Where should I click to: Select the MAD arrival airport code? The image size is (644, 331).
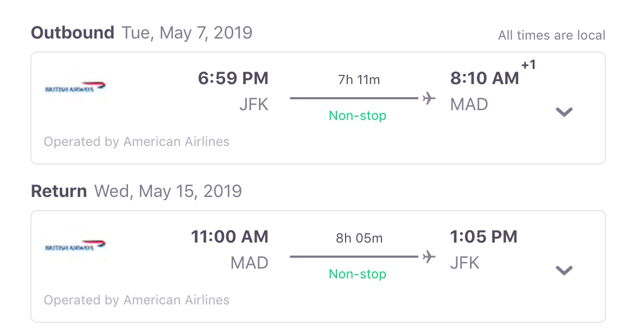[x=469, y=104]
